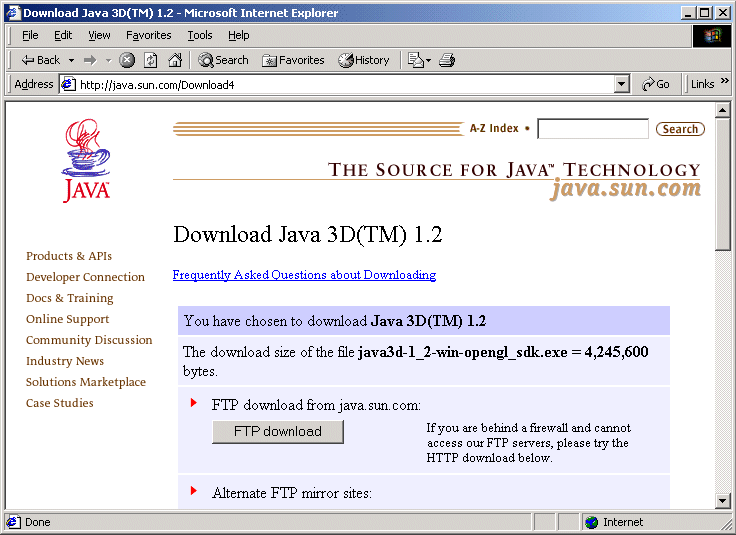Click the Print toolbar icon

point(447,60)
